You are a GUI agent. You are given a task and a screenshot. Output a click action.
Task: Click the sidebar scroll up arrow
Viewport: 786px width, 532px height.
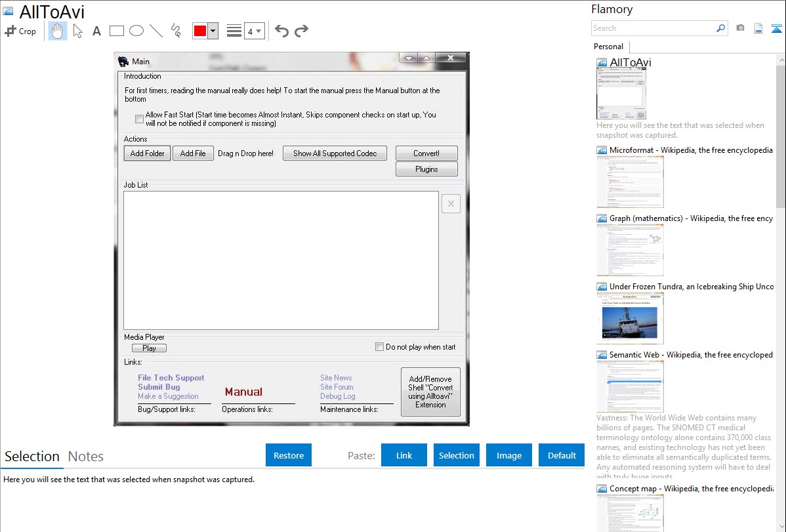(x=781, y=60)
